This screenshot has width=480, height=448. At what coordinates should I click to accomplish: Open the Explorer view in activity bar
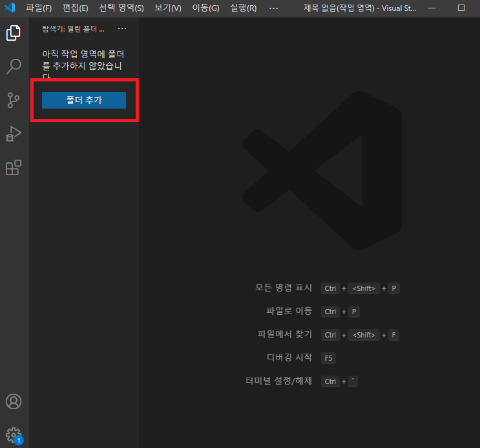pyautogui.click(x=14, y=33)
